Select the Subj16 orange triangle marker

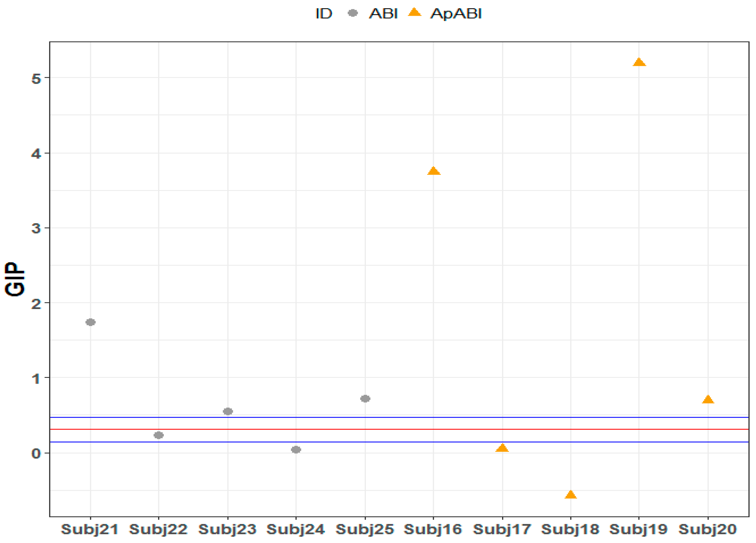pos(434,171)
